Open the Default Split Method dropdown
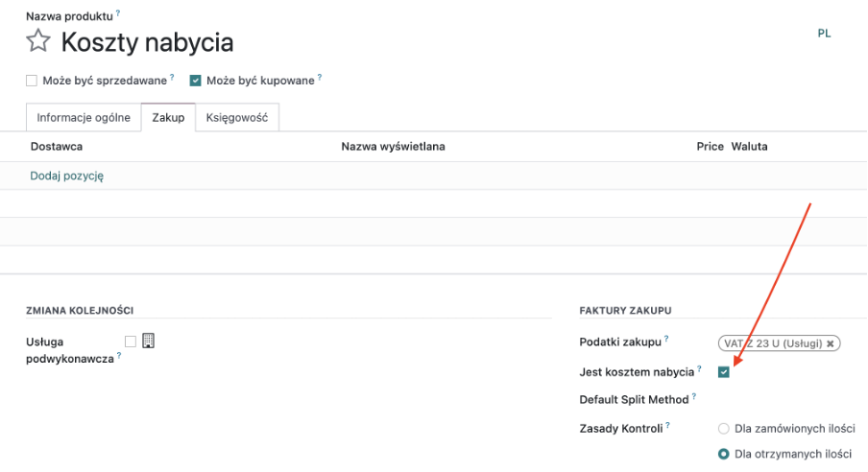Image resolution: width=868 pixels, height=472 pixels. (786, 399)
